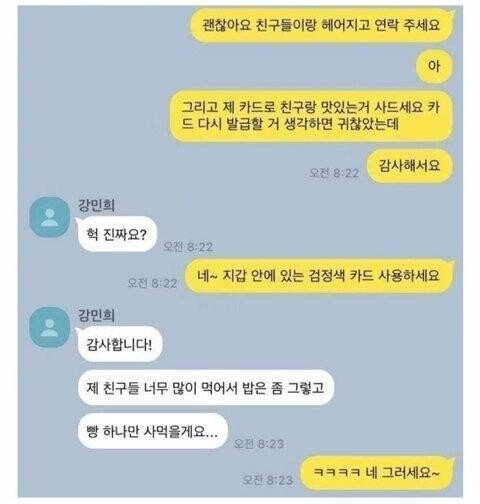Click the 오전 8:22 timestamp beside the 검정색 카드 message
480x504 pixels.
pos(152,283)
